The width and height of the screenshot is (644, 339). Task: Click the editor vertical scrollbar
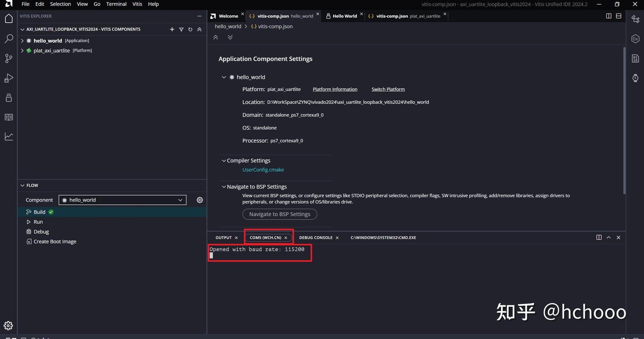tap(624, 121)
